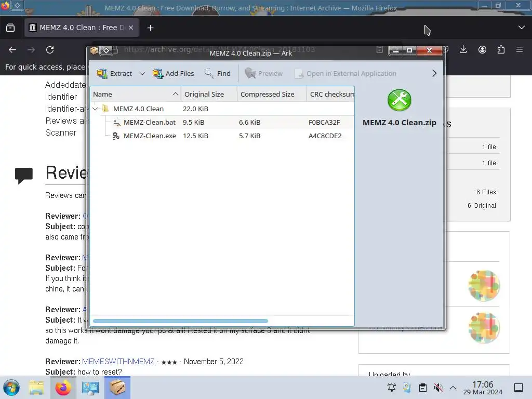The width and height of the screenshot is (532, 399).
Task: Click Firefox window pin icon in titlebar
Action: click(18, 5)
